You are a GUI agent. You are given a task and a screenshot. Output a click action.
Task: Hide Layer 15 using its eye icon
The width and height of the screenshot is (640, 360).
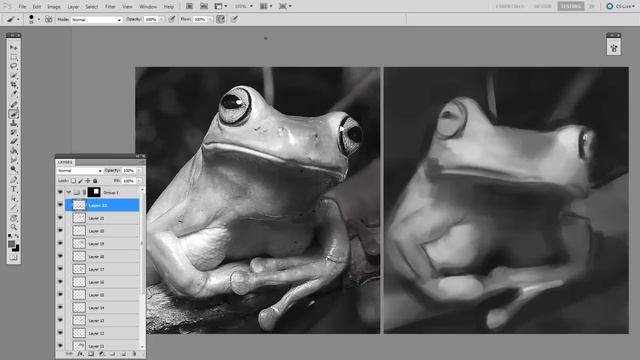point(60,294)
